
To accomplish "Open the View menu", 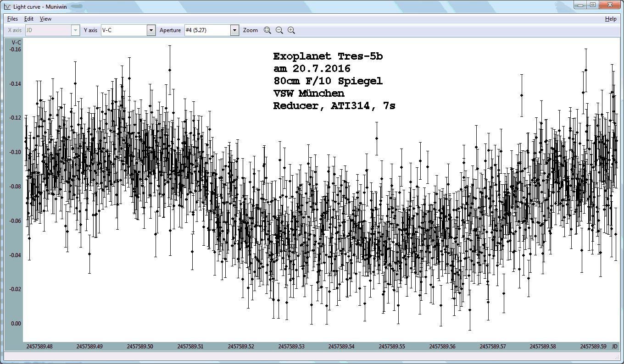I will (x=45, y=19).
